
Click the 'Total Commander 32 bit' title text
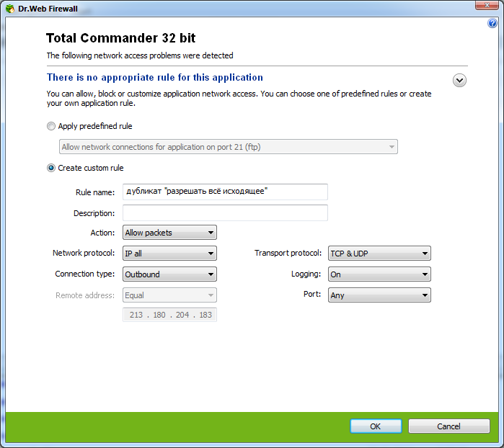[x=121, y=38]
